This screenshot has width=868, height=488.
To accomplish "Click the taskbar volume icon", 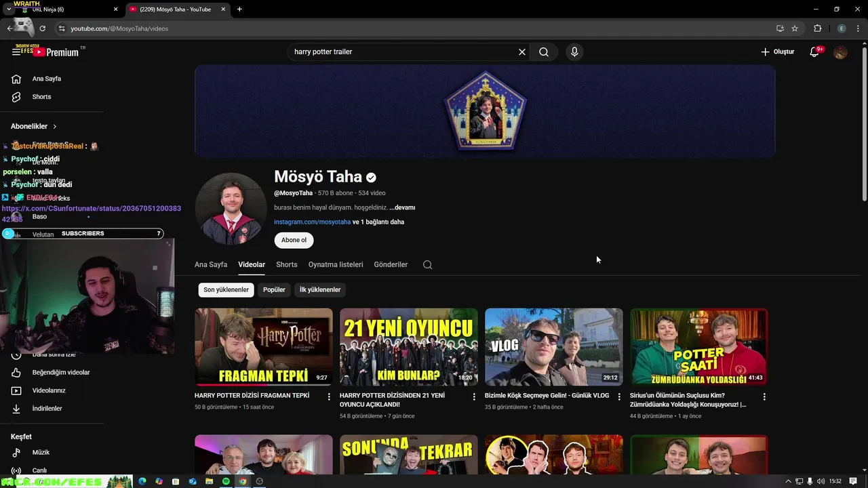I will click(821, 481).
